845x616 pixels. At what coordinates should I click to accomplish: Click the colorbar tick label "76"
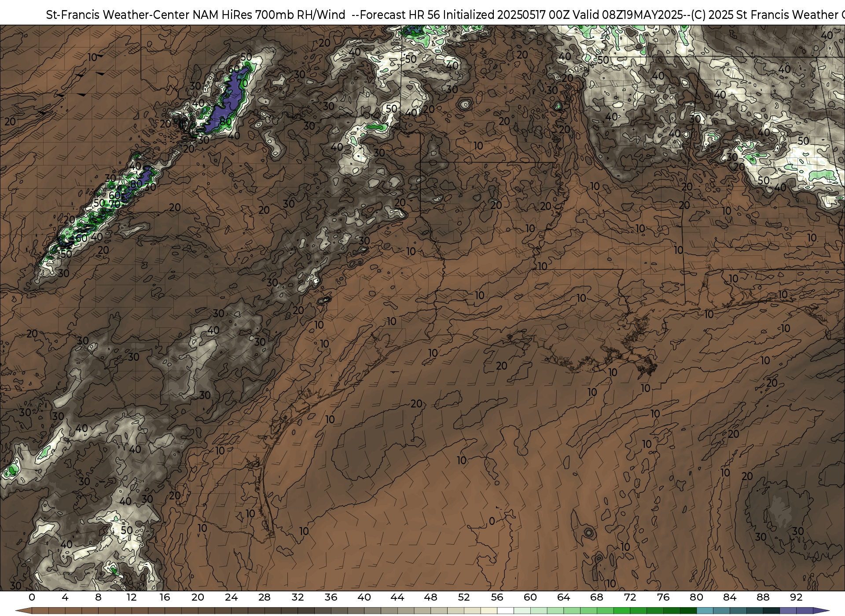(663, 597)
